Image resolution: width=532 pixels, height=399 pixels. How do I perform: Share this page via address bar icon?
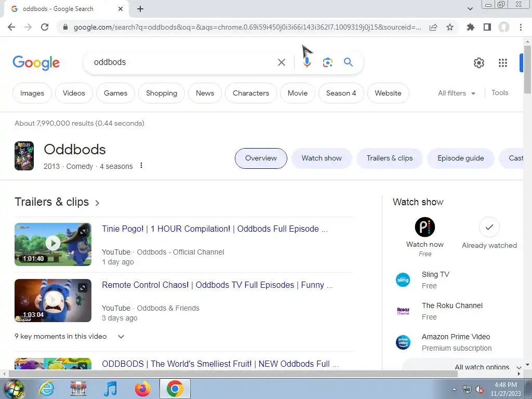(x=433, y=27)
